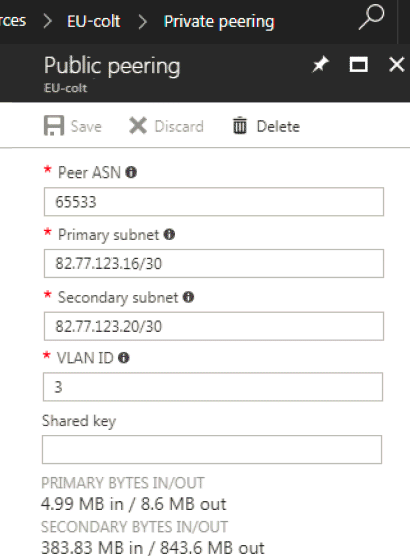This screenshot has width=410, height=556.
Task: Click the Delete label in toolbar
Action: point(278,127)
